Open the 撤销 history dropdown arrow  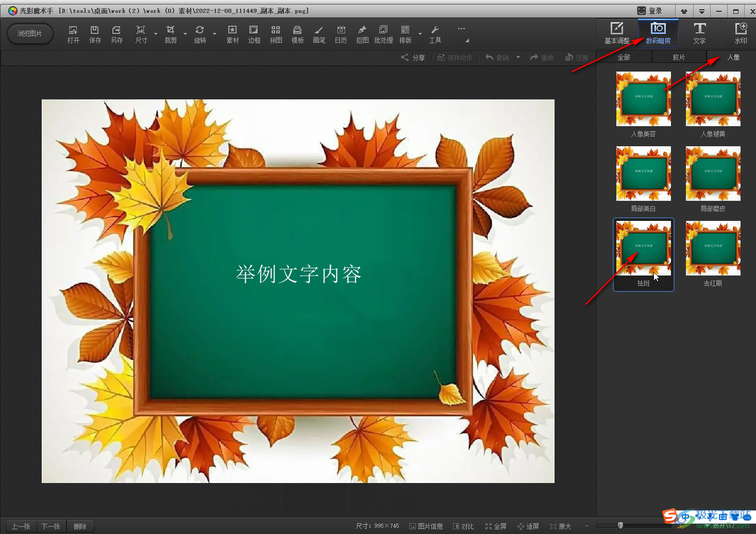tap(518, 58)
